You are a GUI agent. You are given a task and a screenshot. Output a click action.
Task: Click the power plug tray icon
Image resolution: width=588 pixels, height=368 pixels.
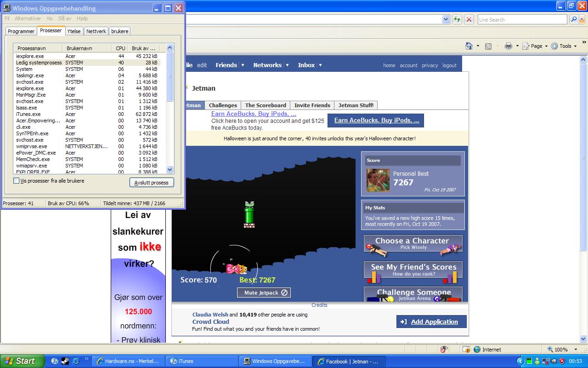click(554, 361)
